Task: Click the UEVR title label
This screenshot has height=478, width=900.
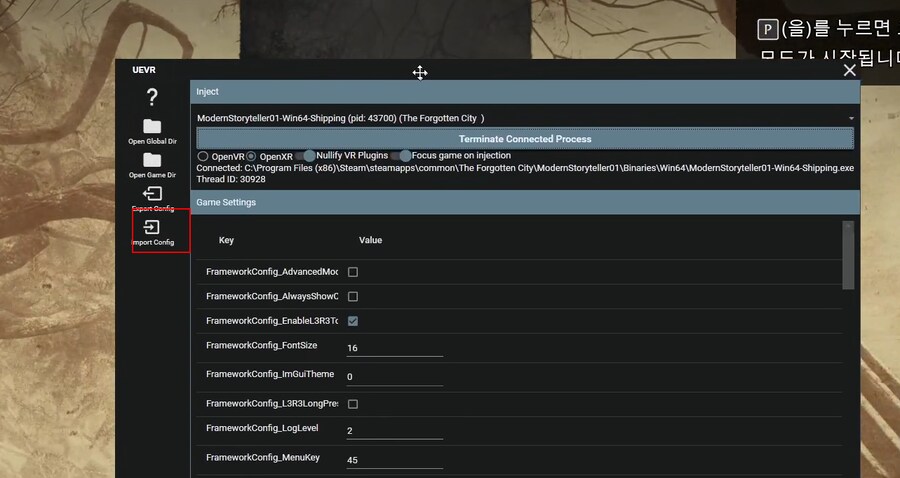Action: coord(144,70)
